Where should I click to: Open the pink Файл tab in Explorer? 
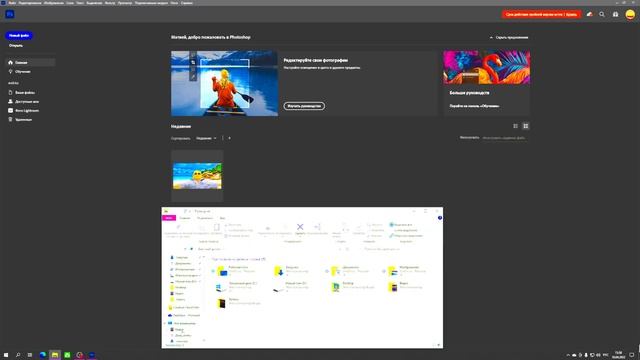click(169, 218)
